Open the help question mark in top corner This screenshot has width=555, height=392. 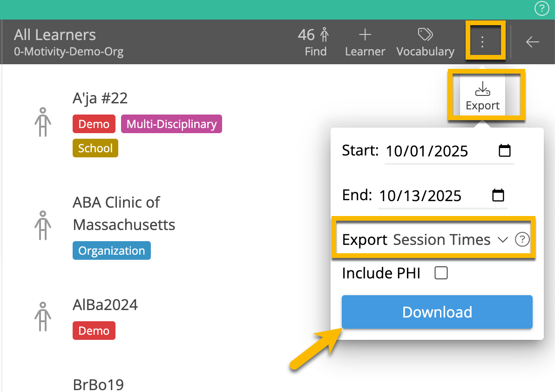coord(541,8)
